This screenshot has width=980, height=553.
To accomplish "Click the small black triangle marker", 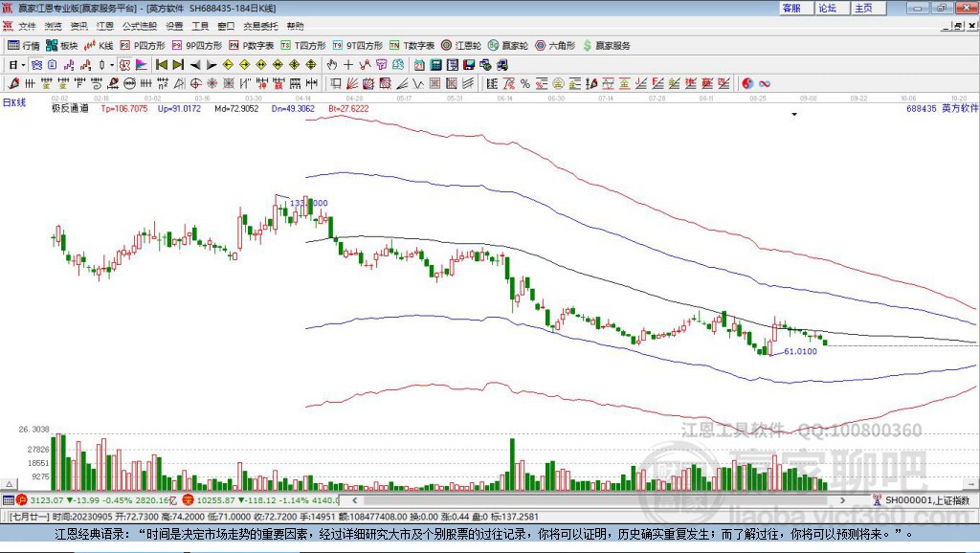I will 794,115.
